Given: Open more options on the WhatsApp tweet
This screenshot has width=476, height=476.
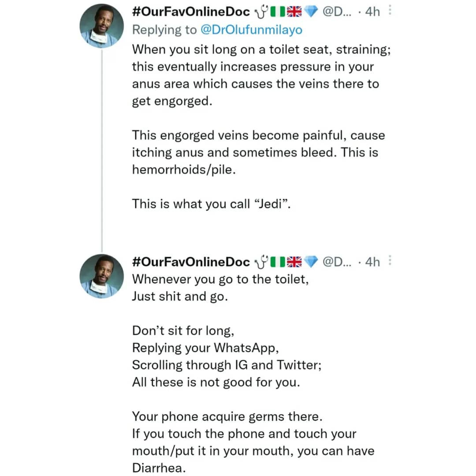Looking at the screenshot, I should 389,262.
